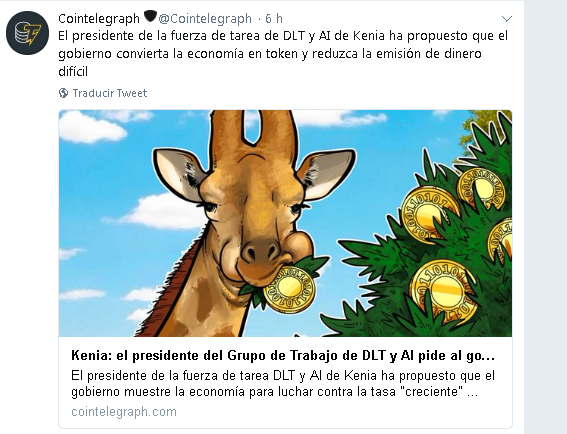This screenshot has height=434, width=567.
Task: Click the giraffe's face in the preview
Action: (253, 217)
